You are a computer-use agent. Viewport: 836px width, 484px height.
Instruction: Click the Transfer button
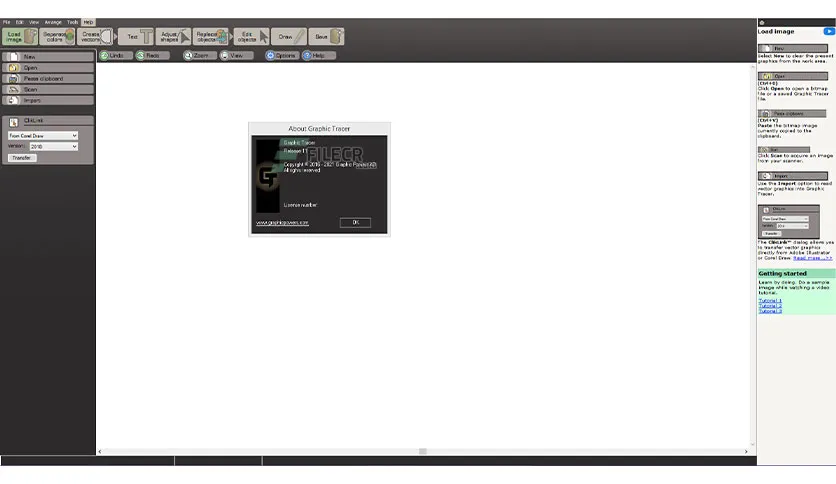tap(22, 158)
